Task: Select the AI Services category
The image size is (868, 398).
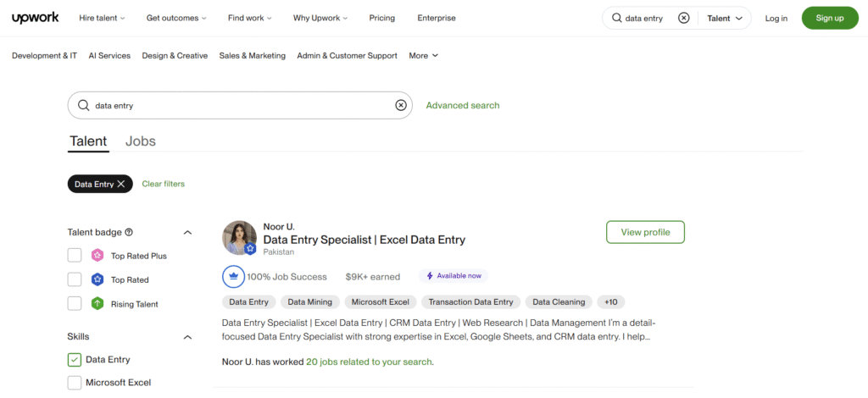Action: click(x=109, y=55)
